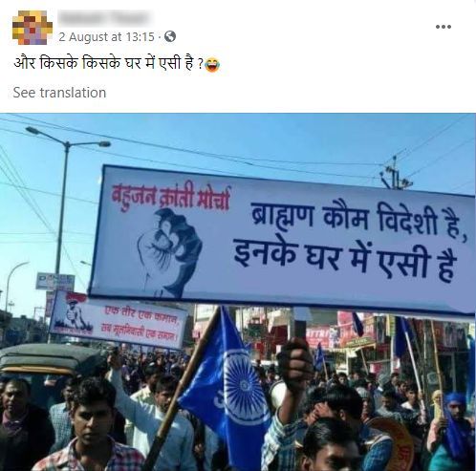
Task: Open the '2 August at 13:15' timestamp
Action: click(x=106, y=37)
